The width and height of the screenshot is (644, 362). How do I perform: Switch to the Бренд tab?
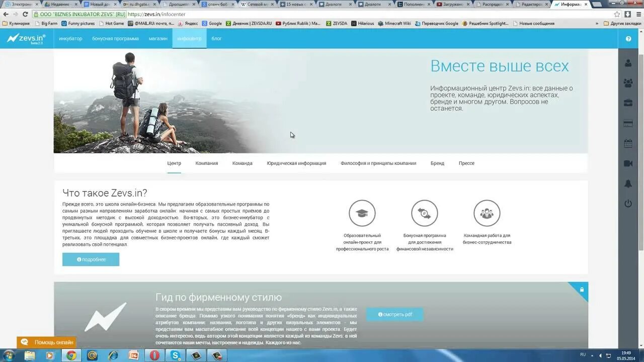click(x=437, y=163)
